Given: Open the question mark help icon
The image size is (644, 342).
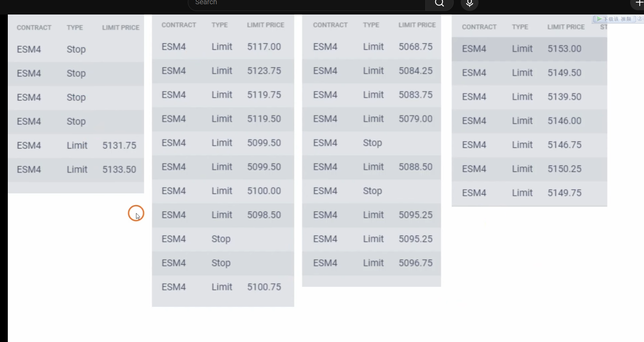Looking at the screenshot, I should tap(640, 19).
